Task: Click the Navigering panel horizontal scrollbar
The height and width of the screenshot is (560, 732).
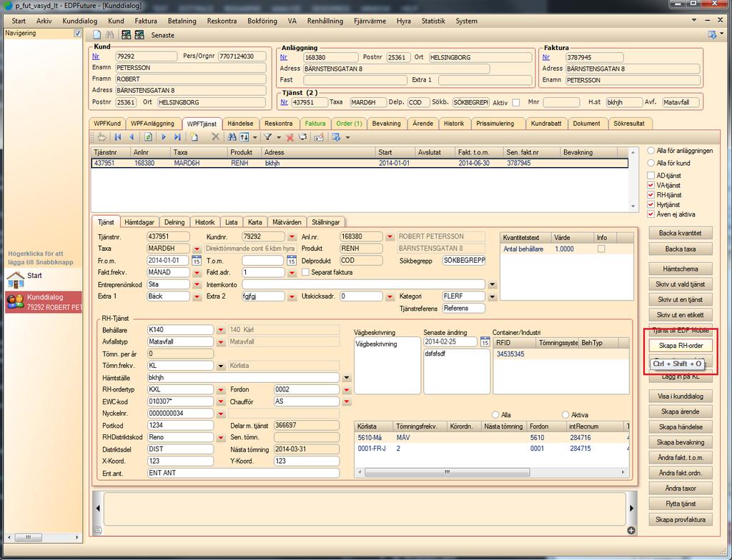Action: click(x=28, y=538)
